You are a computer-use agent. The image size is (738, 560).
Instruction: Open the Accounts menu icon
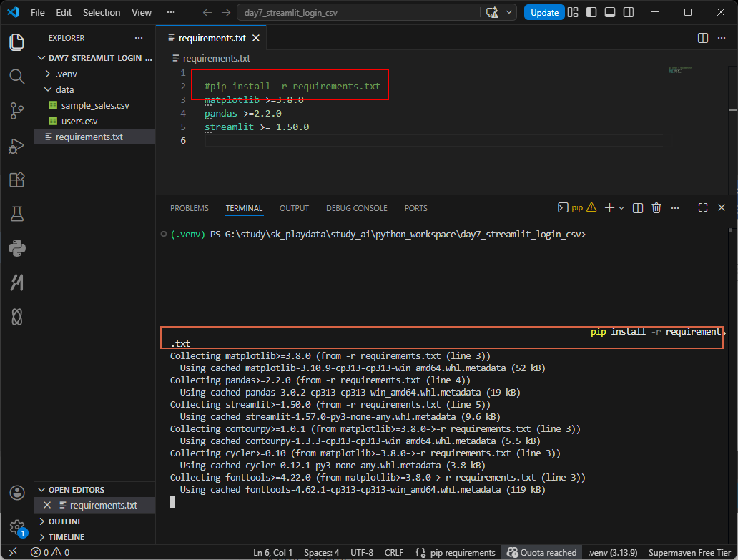coord(17,493)
